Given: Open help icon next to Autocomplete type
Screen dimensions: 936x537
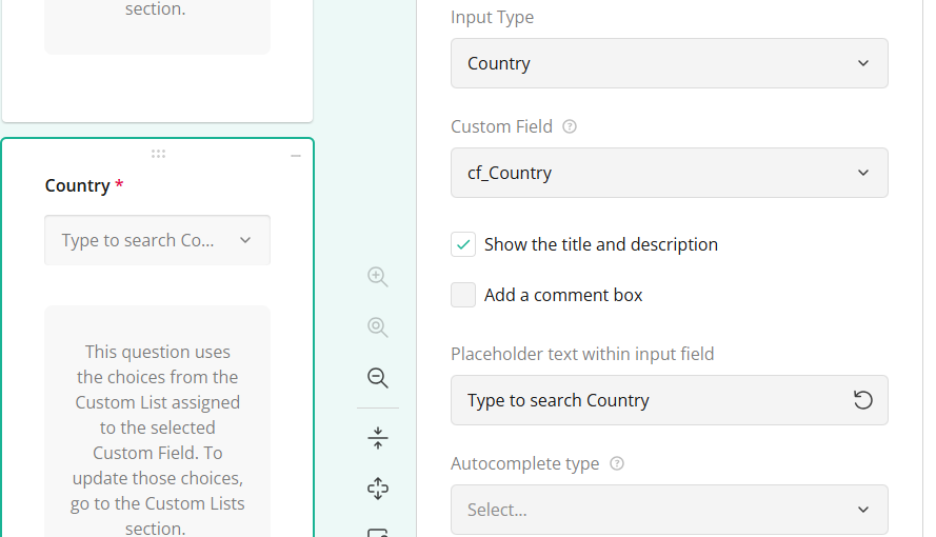Looking at the screenshot, I should click(x=617, y=464).
